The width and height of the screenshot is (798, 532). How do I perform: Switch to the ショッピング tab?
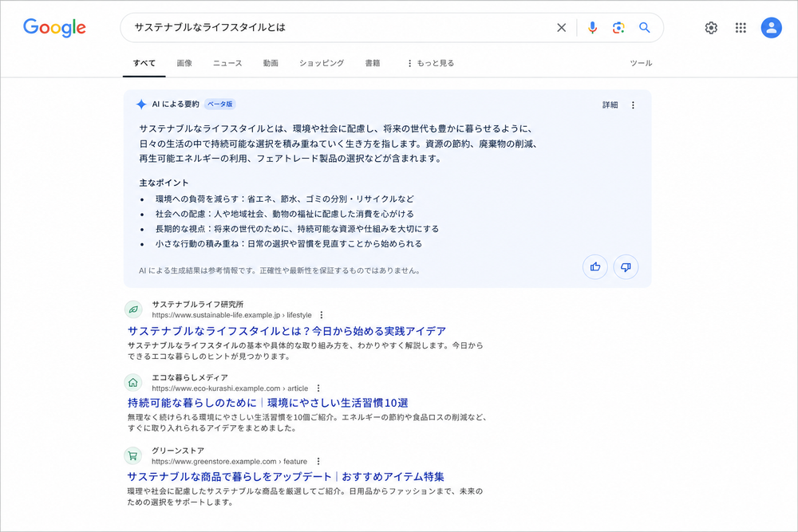[322, 63]
